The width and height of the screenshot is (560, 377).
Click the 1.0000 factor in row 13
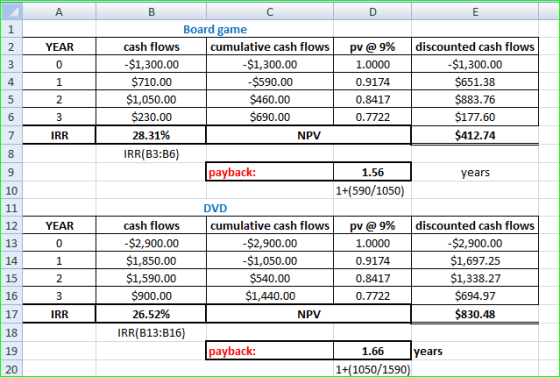coord(372,243)
